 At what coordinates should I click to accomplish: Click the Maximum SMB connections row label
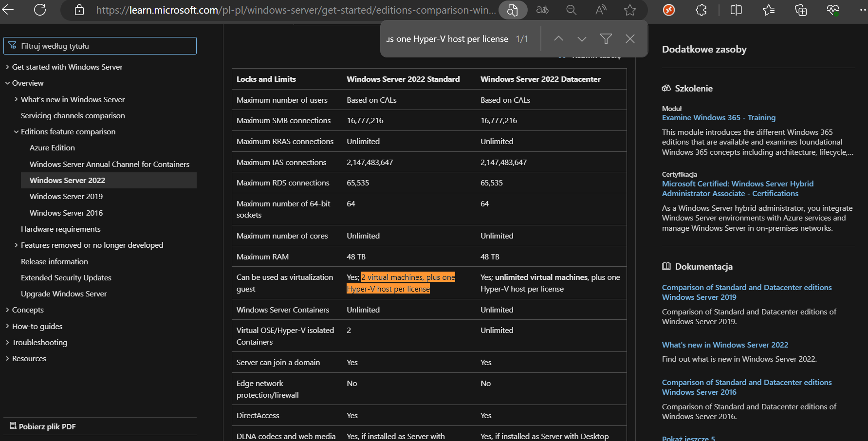pos(284,121)
